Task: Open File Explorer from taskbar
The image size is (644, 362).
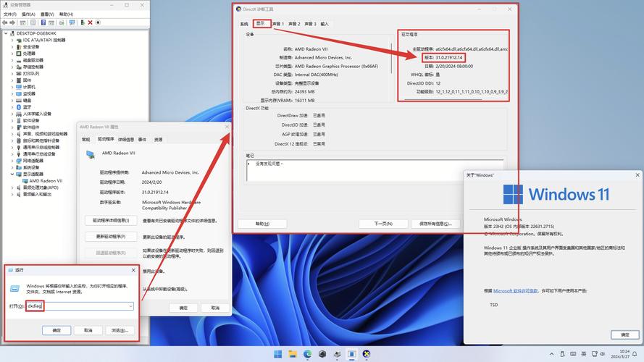Action: click(293, 354)
